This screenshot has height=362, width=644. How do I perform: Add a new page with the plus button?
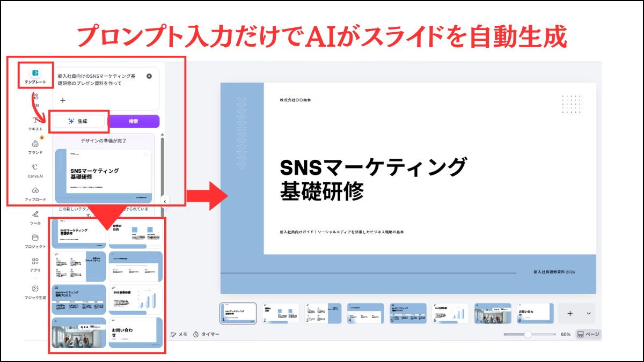click(570, 313)
